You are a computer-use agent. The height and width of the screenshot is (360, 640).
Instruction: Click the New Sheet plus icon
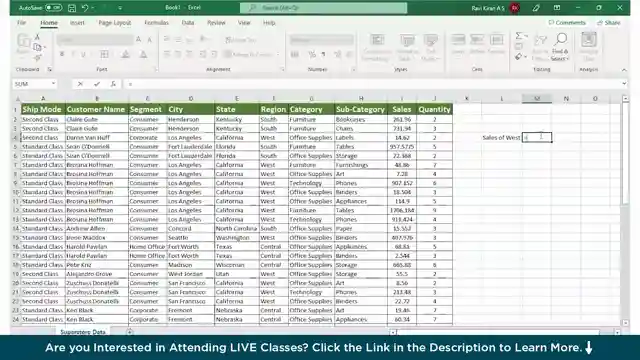pyautogui.click(x=129, y=332)
